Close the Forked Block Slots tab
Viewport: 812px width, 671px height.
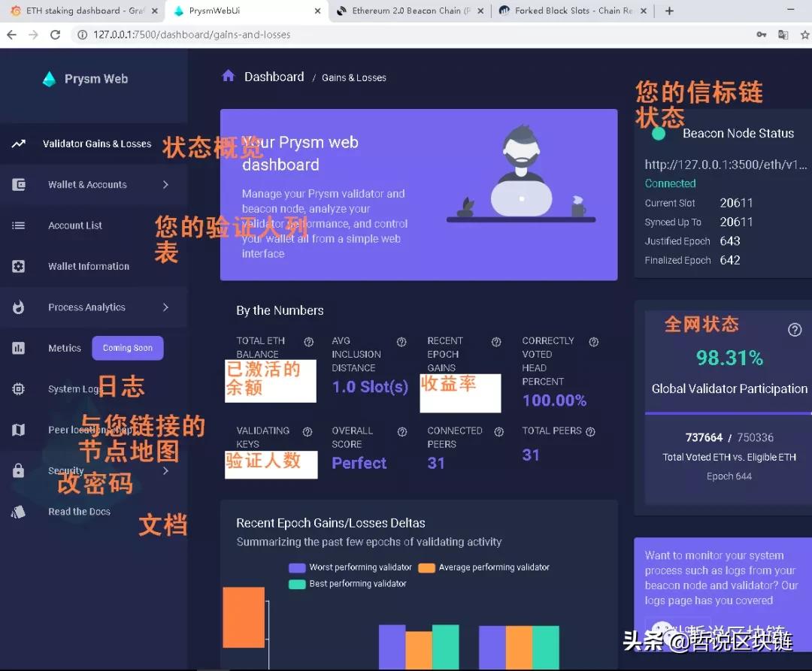[x=643, y=11]
